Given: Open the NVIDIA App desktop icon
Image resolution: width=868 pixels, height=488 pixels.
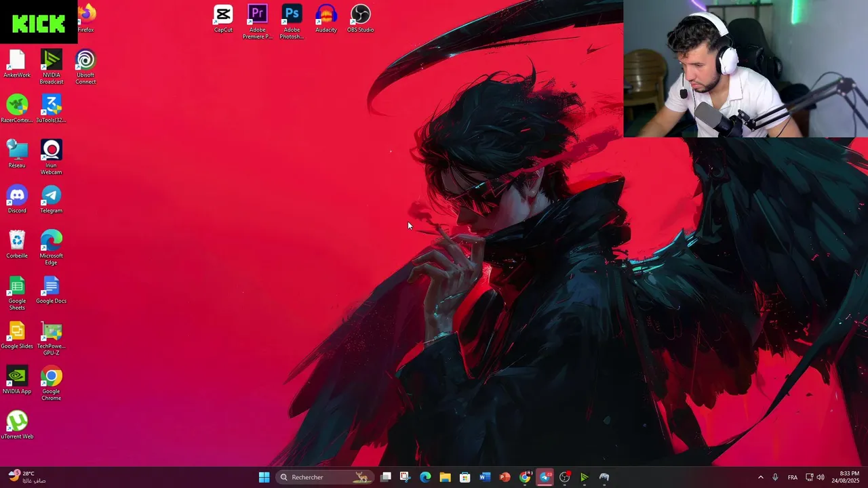Looking at the screenshot, I should [x=17, y=381].
